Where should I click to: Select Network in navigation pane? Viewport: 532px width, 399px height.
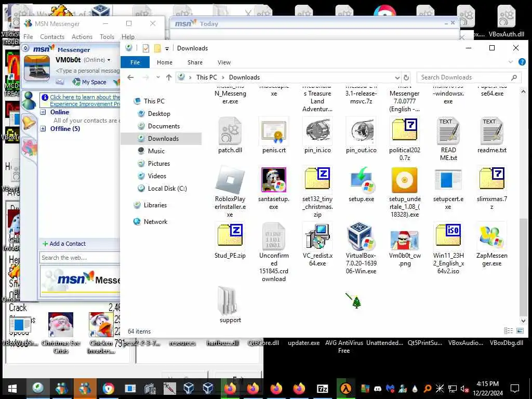pyautogui.click(x=151, y=221)
